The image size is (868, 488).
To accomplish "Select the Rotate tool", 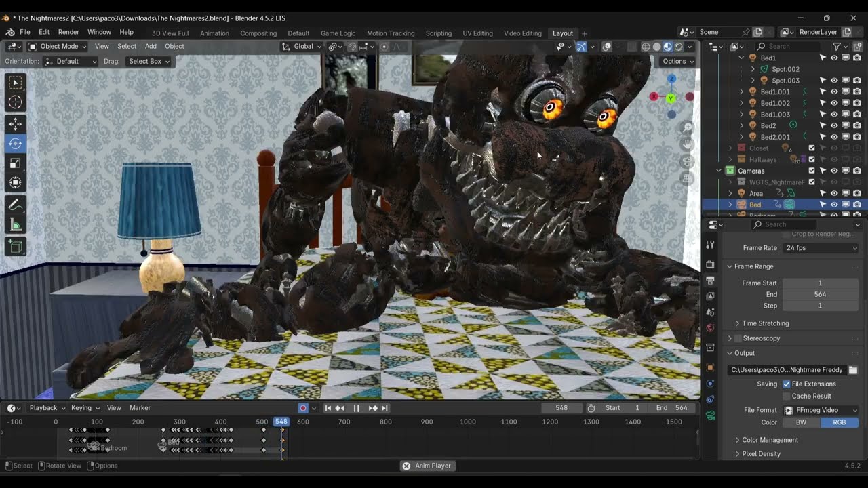I will point(15,144).
